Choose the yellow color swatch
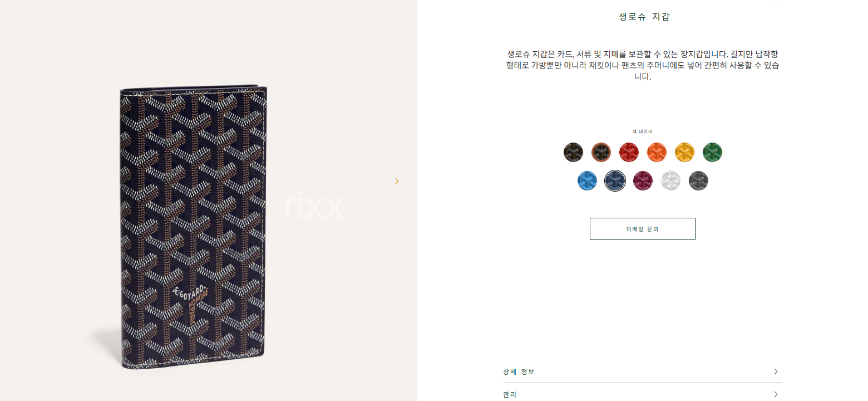The width and height of the screenshot is (868, 401). (684, 152)
